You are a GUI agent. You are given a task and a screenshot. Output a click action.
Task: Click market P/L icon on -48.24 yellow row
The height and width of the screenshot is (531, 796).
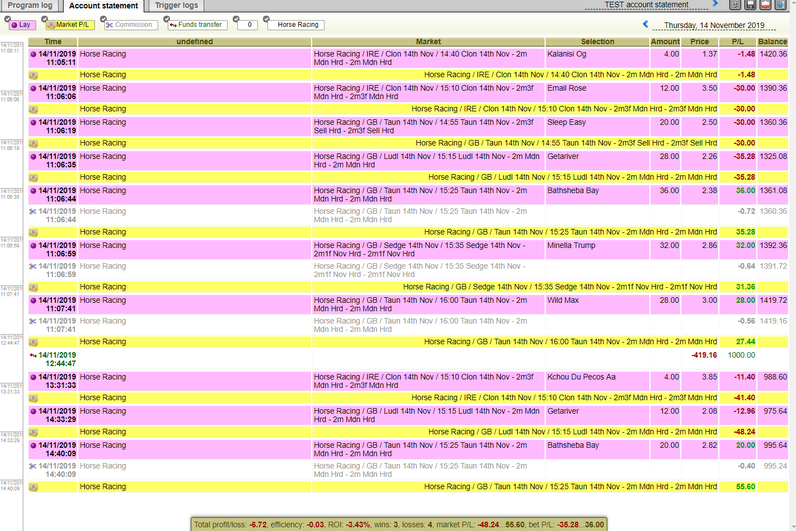coord(34,432)
